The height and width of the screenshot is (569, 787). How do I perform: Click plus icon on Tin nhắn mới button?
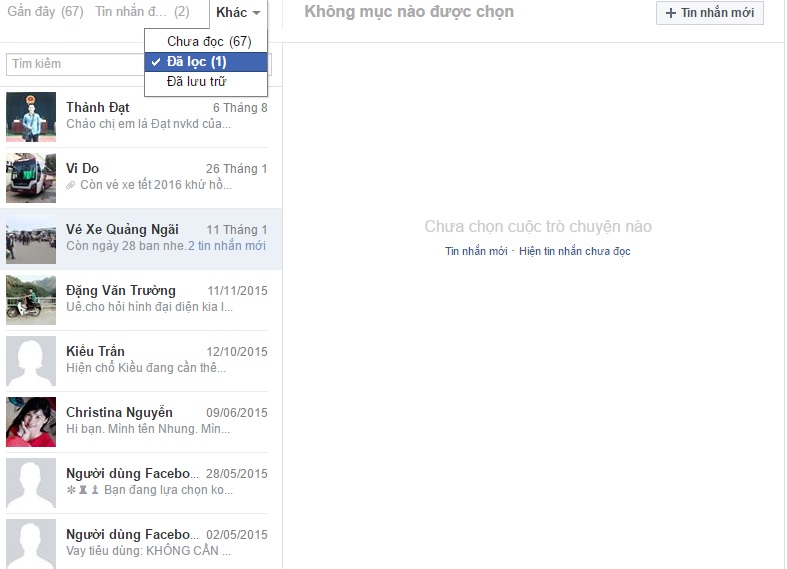click(x=671, y=13)
